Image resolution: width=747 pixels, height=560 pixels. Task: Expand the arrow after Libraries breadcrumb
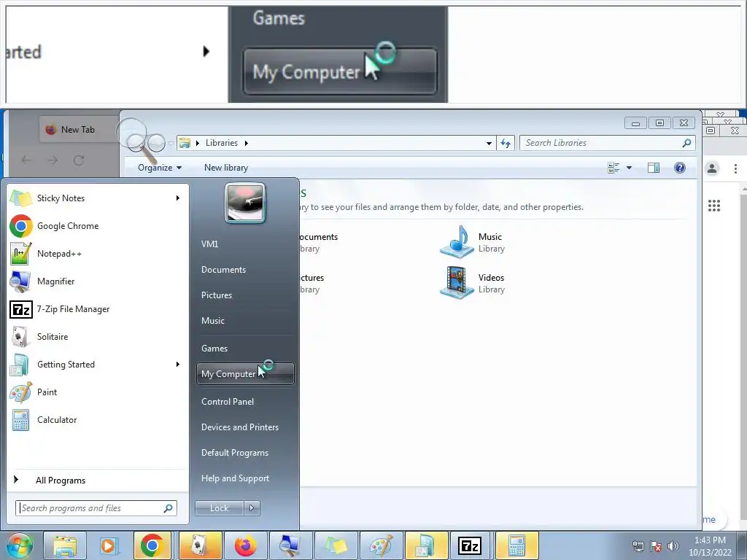pos(247,143)
